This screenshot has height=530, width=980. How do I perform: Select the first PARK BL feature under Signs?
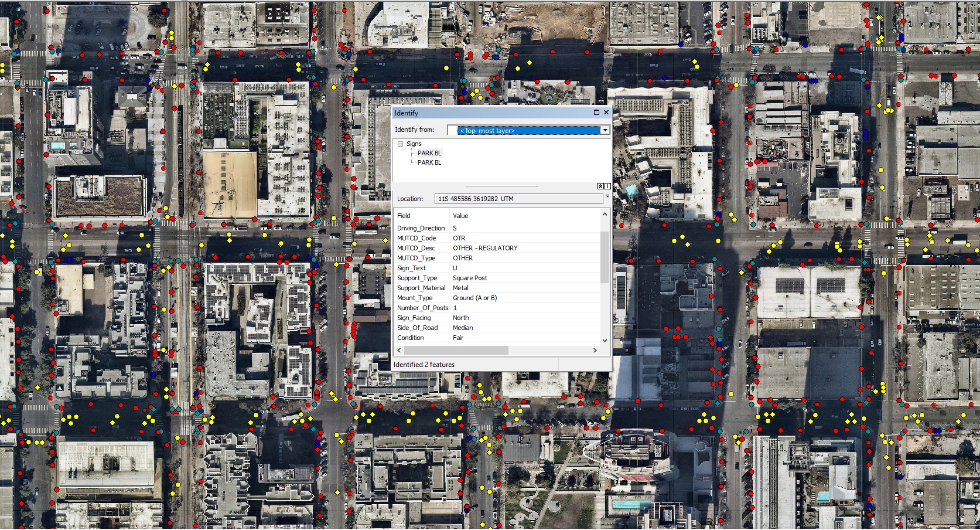click(x=429, y=153)
